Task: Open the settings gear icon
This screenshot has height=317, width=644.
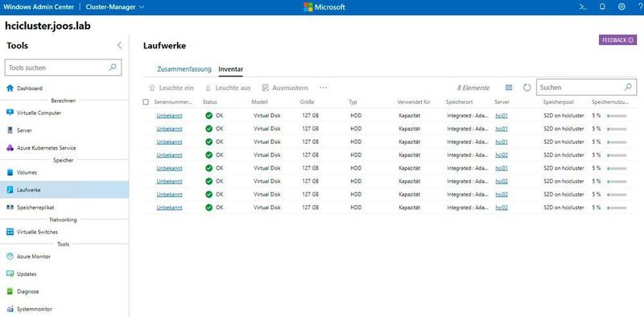Action: pyautogui.click(x=621, y=6)
